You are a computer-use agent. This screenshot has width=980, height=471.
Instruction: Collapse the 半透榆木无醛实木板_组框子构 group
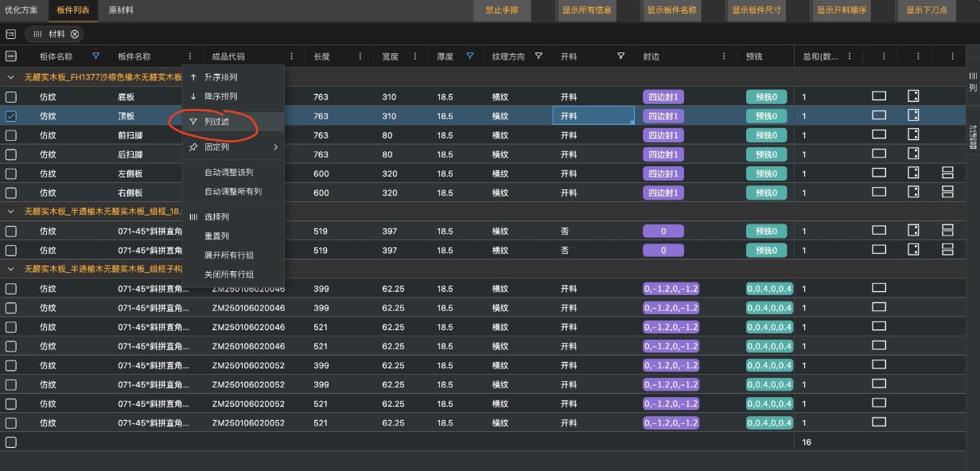click(11, 269)
